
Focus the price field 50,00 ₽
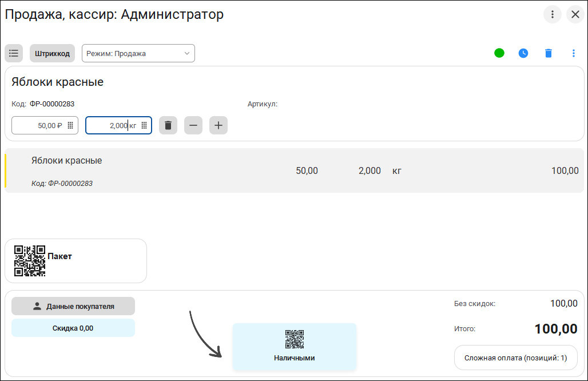(45, 125)
